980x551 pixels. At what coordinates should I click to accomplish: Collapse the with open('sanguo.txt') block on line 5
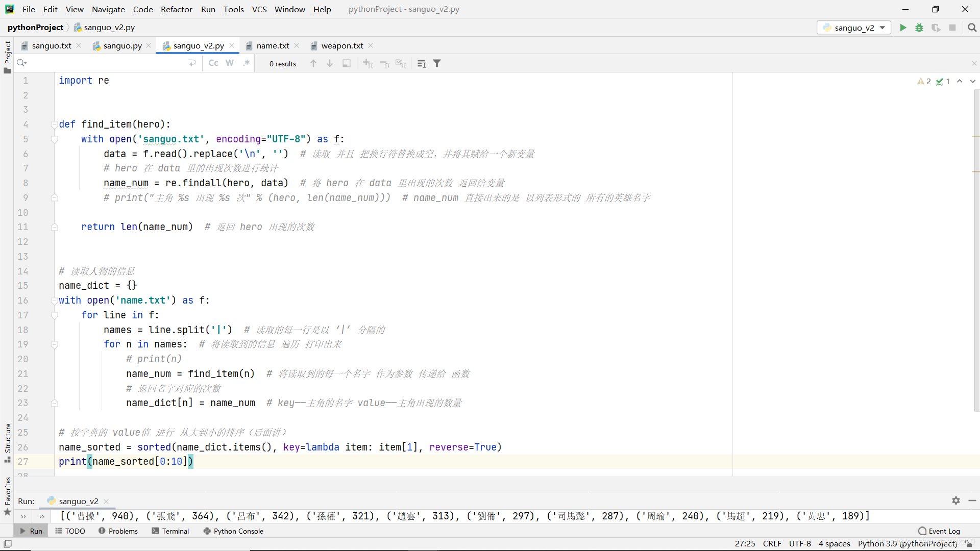[x=54, y=139]
